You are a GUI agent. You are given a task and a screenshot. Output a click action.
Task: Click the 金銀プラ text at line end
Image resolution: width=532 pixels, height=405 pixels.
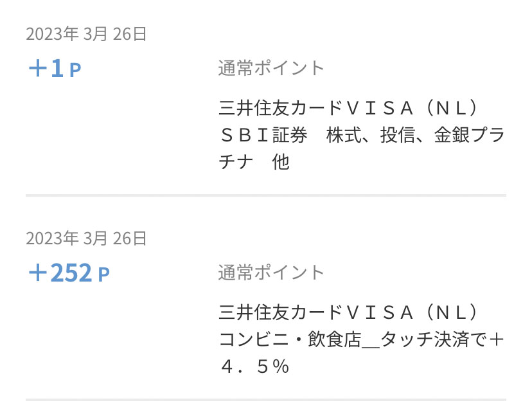[x=469, y=135]
